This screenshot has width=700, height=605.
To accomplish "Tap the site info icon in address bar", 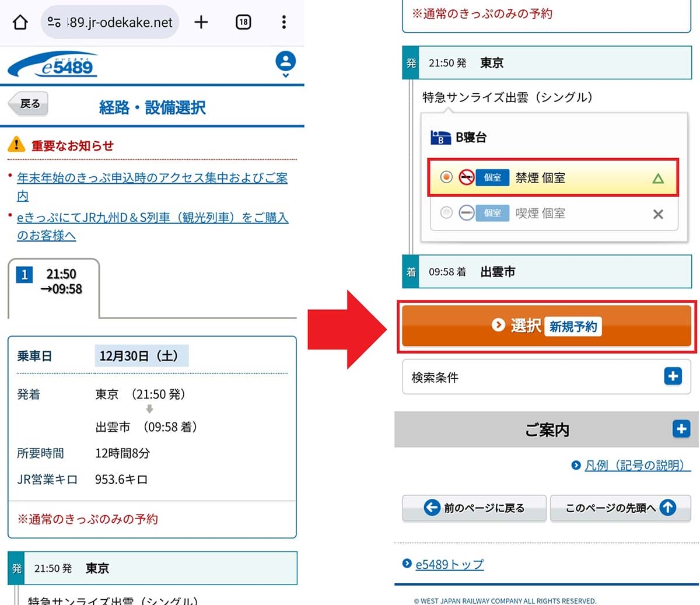I will click(x=54, y=22).
